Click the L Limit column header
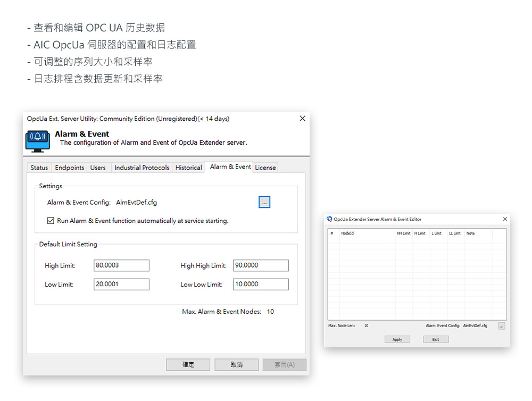The width and height of the screenshot is (532, 401). coord(438,233)
